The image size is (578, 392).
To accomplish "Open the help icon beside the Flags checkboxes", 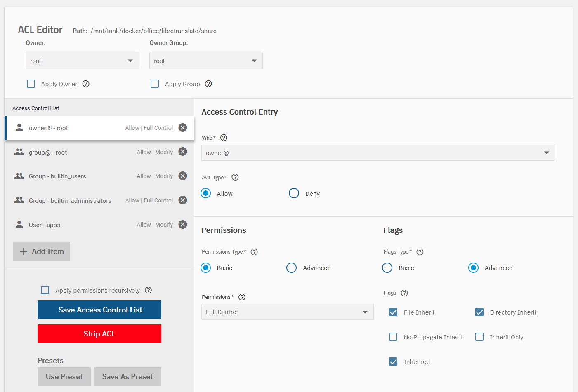I will pyautogui.click(x=404, y=293).
